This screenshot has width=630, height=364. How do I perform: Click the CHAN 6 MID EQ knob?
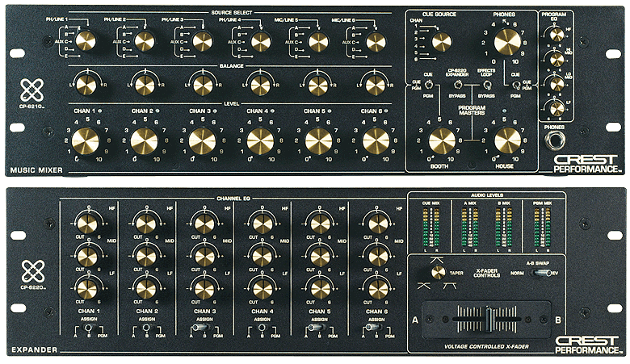(378, 257)
